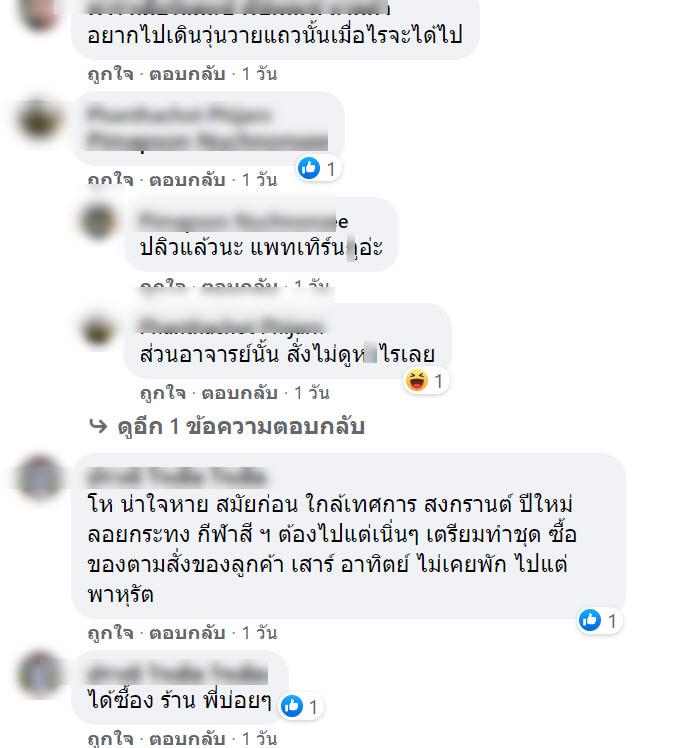Click ถูกใจ under the อยากไปเดินวุ่นวาย comment

(110, 74)
